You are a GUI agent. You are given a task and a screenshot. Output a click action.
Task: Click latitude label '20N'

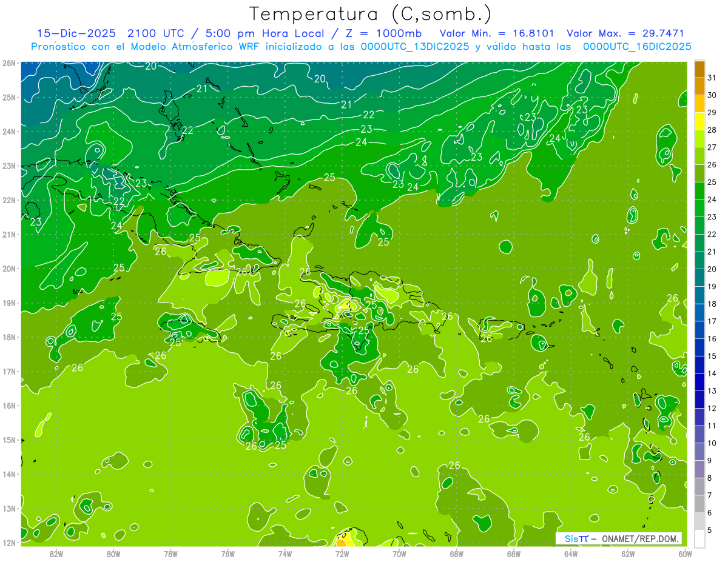pos(9,269)
